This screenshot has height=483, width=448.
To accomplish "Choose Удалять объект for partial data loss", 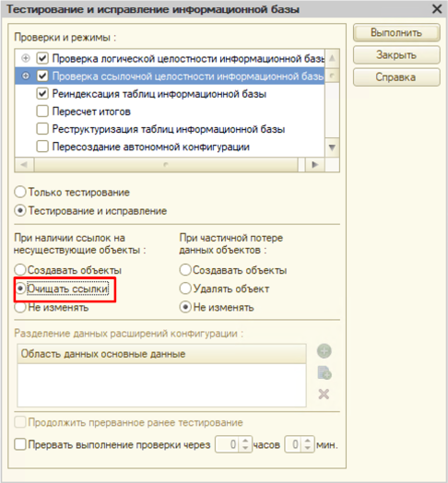I will [185, 289].
